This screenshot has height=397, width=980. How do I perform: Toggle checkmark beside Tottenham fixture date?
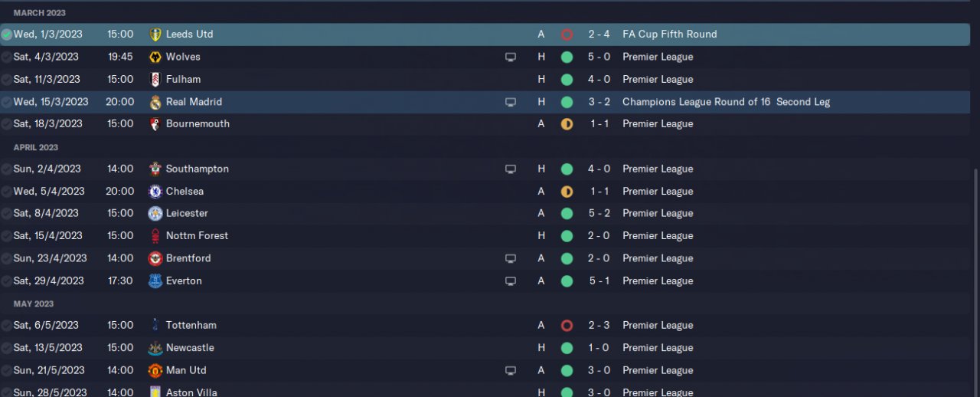point(7,326)
